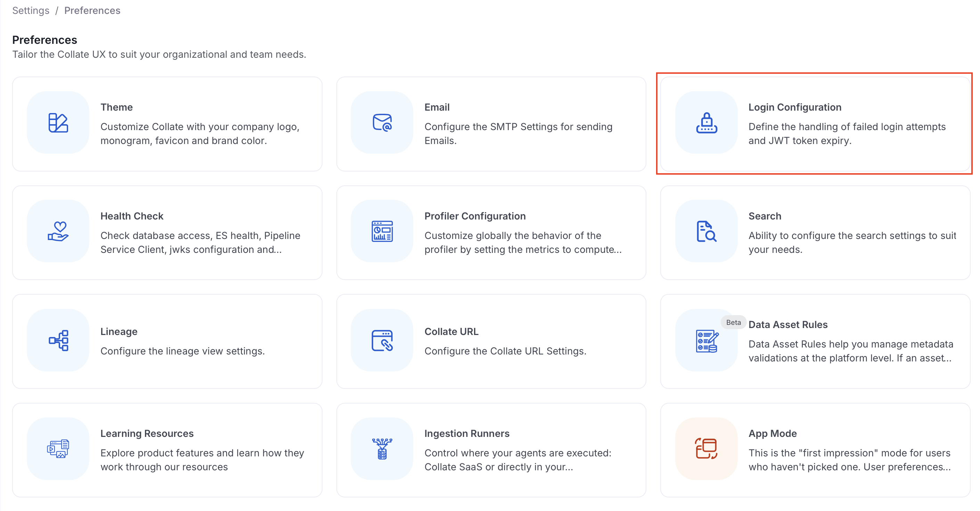
Task: Open the Data Asset Rules title
Action: [788, 325]
